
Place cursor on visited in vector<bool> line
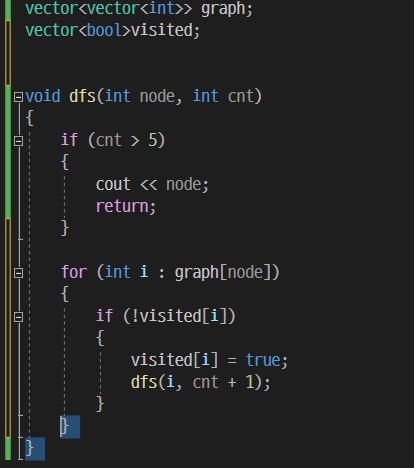162,30
